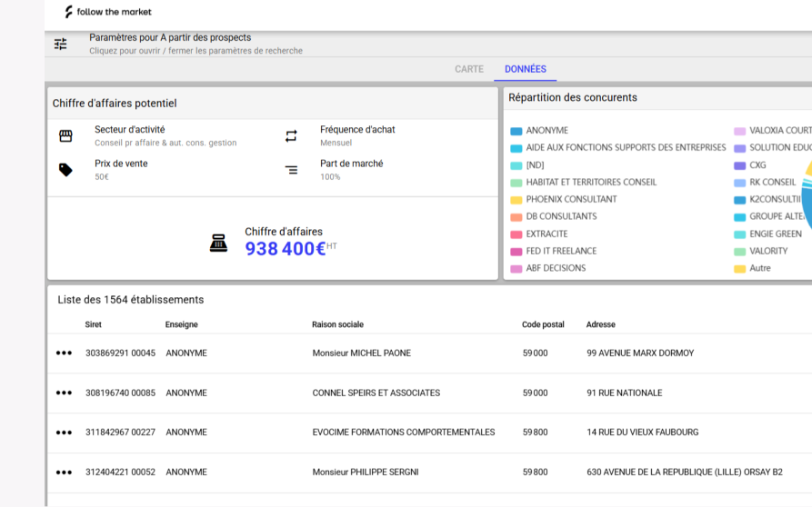This screenshot has height=507, width=812.
Task: Toggle the AIDE AUX FONCTIONS SUPPORTS legend swatch
Action: pos(516,148)
